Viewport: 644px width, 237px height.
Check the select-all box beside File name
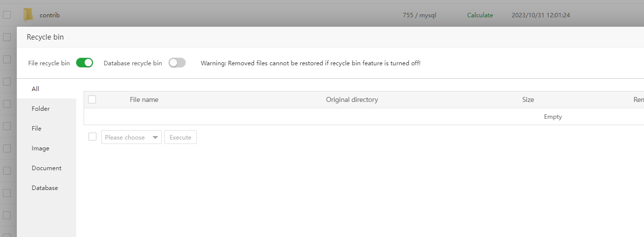click(92, 99)
